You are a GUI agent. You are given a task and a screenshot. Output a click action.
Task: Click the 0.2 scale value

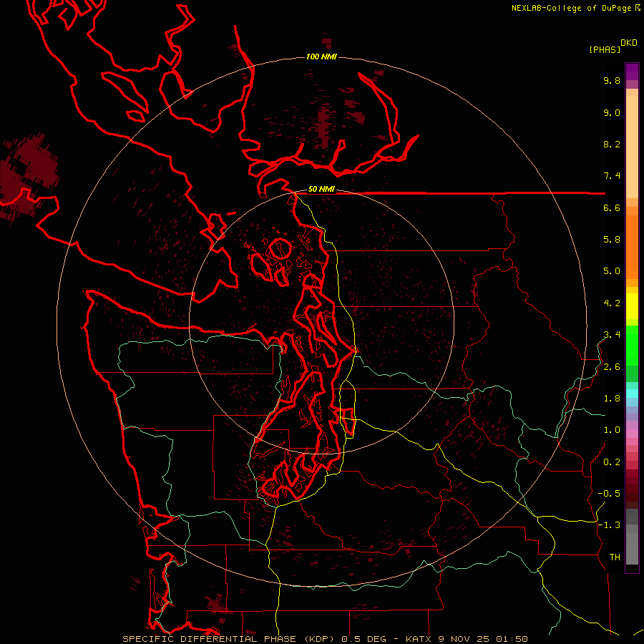pyautogui.click(x=612, y=462)
